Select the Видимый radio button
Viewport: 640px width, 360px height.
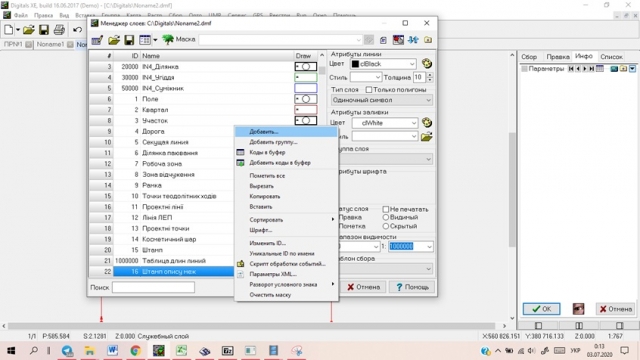(x=385, y=218)
